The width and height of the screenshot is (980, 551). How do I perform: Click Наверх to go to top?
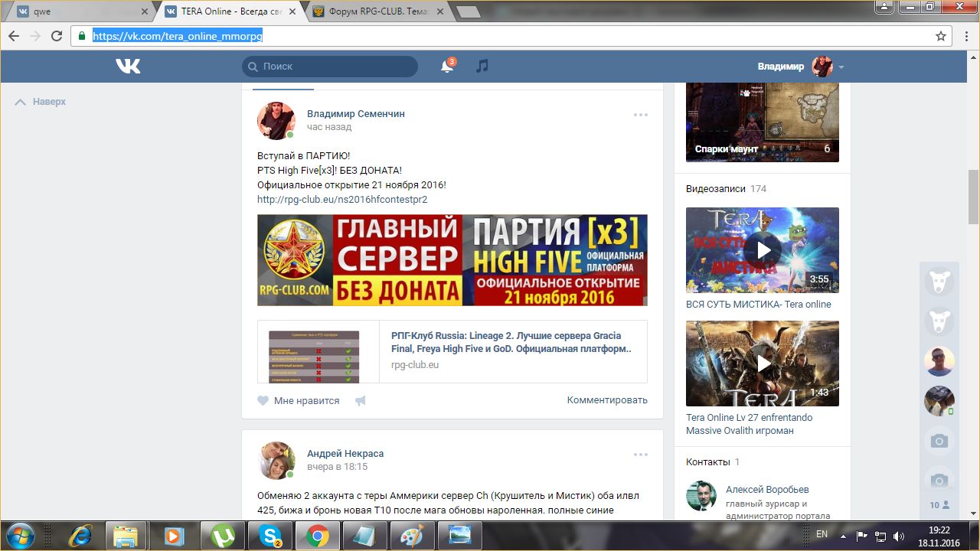pyautogui.click(x=41, y=102)
